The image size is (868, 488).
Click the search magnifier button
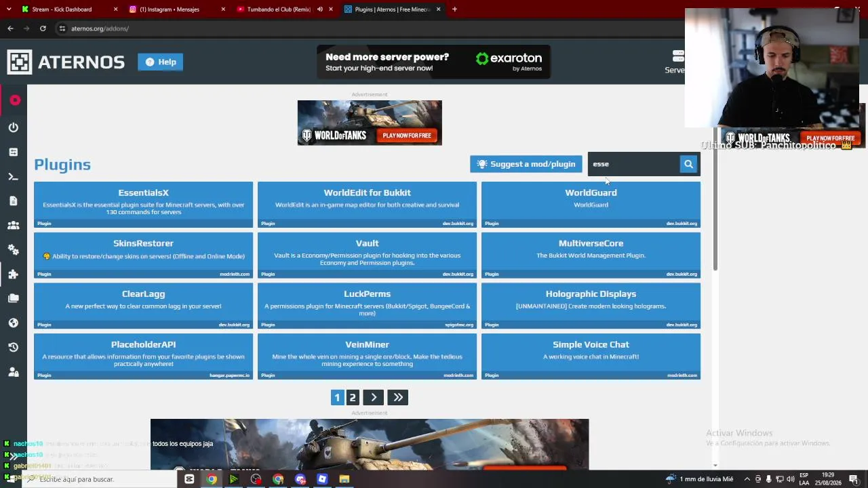[x=688, y=164]
